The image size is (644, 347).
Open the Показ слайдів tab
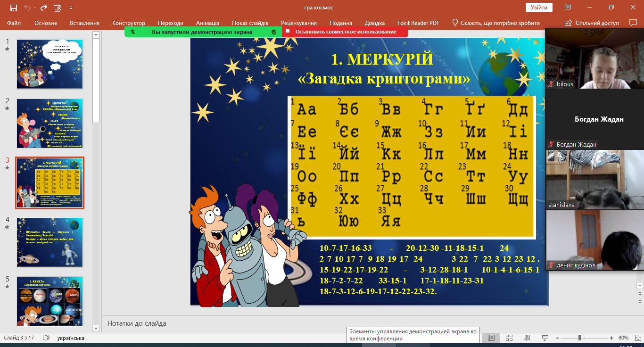(250, 23)
